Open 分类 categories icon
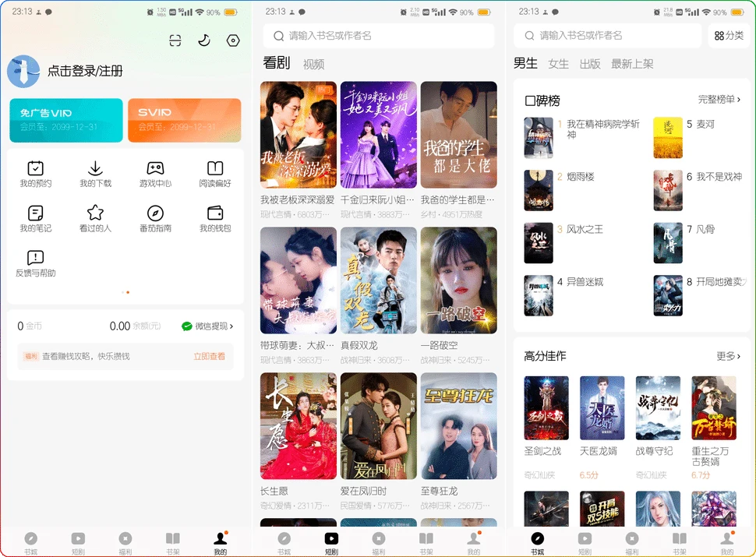This screenshot has height=557, width=756. [729, 36]
